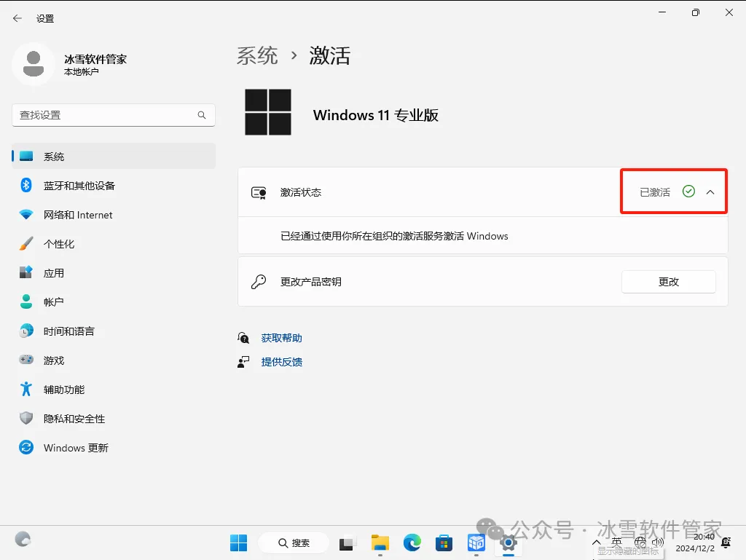
Task: Open 帐户 settings
Action: click(x=113, y=302)
